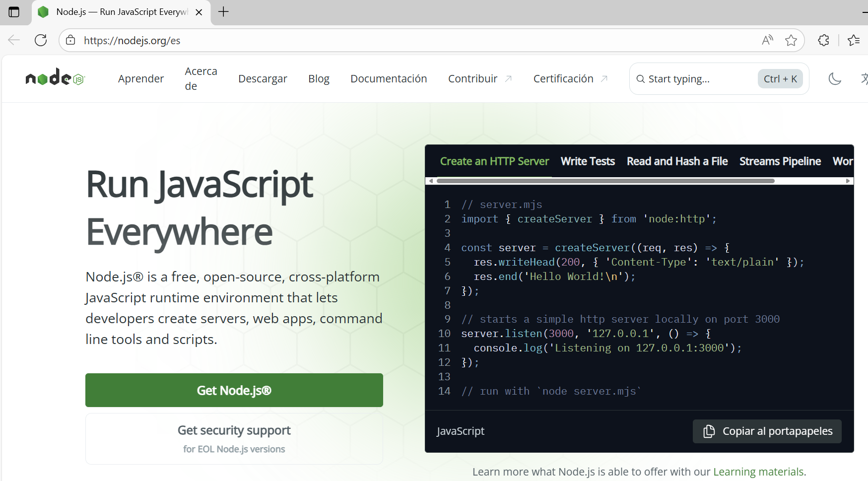Click the read aloud icon in address bar
This screenshot has height=481, width=868.
[767, 40]
